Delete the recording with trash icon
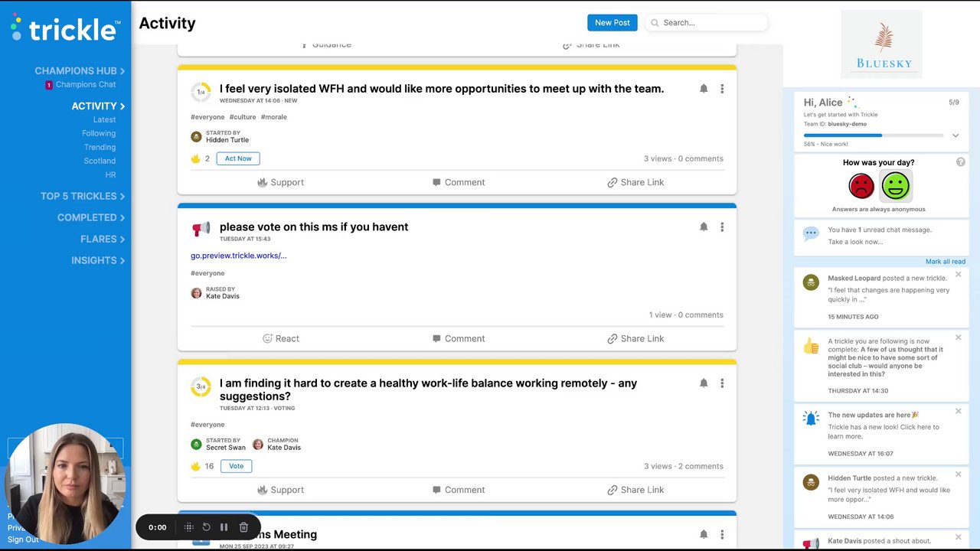Screen dimensions: 980x551 point(243,527)
